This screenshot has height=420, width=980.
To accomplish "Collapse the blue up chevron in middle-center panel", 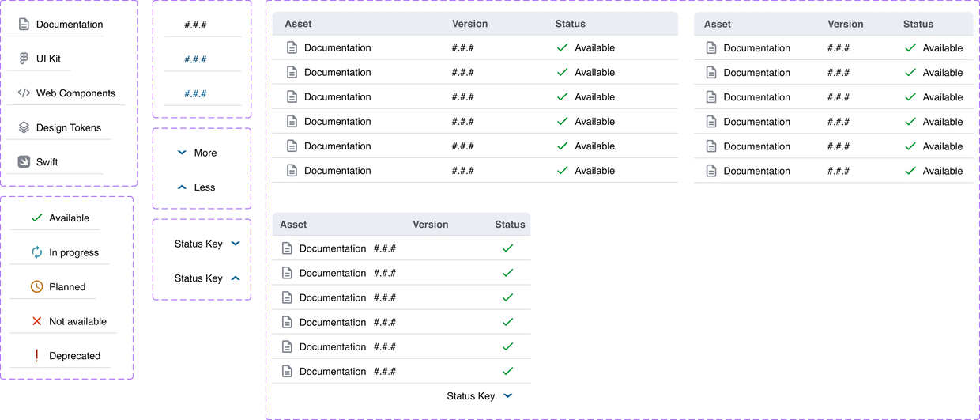I will pos(182,187).
